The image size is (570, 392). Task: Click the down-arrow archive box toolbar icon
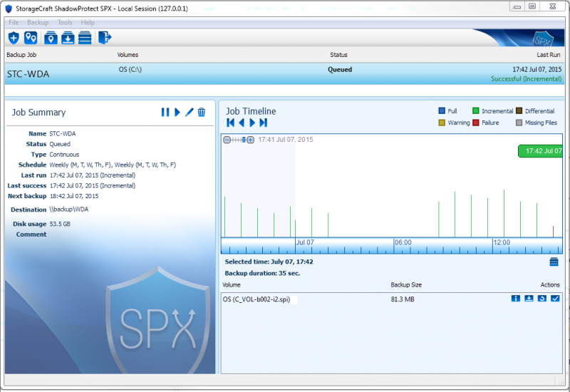pyautogui.click(x=68, y=38)
